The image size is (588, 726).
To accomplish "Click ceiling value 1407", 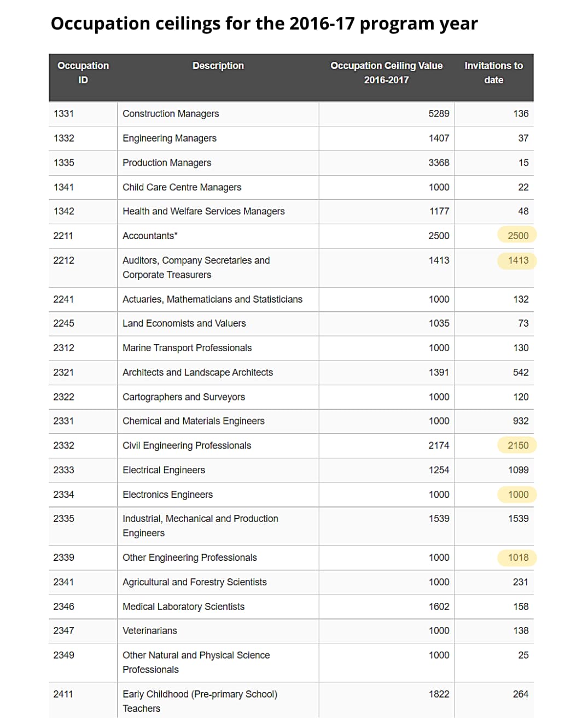I will (439, 138).
